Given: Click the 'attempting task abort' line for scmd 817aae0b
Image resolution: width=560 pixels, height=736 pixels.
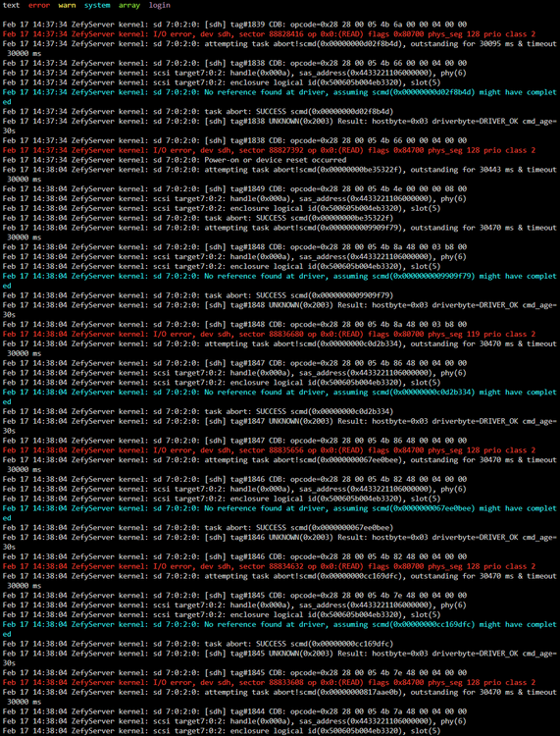Looking at the screenshot, I should [x=280, y=697].
